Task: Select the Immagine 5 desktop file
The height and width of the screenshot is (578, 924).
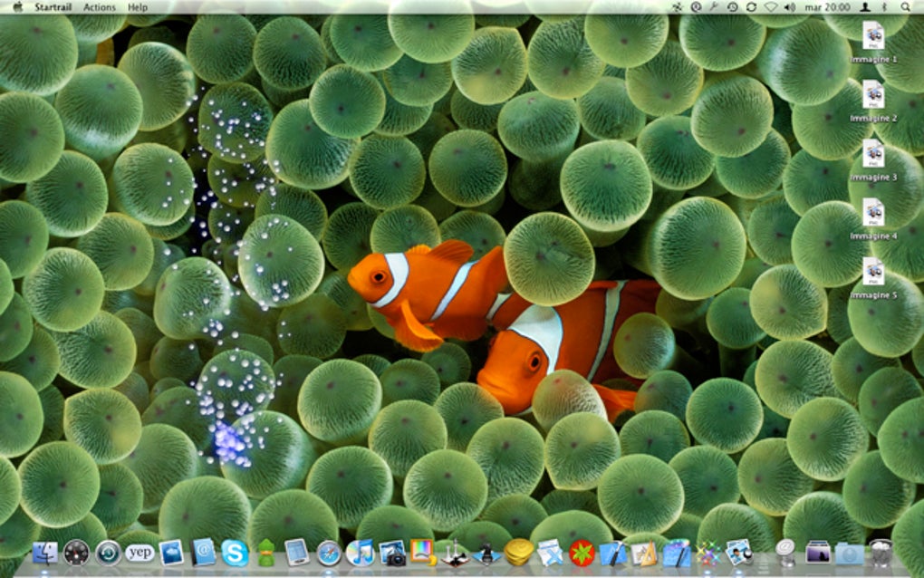Action: point(873,278)
